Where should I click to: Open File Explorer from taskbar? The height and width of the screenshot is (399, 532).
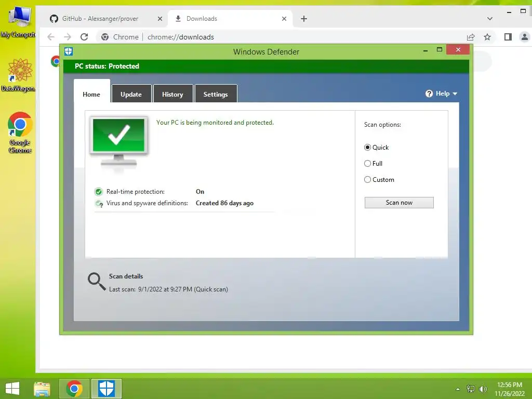42,389
